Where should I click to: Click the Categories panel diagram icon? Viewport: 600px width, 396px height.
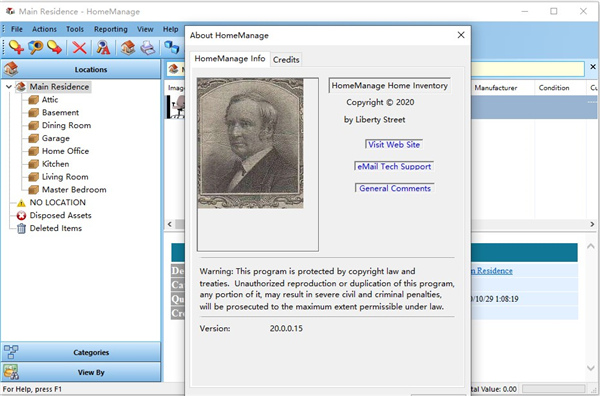coord(11,352)
